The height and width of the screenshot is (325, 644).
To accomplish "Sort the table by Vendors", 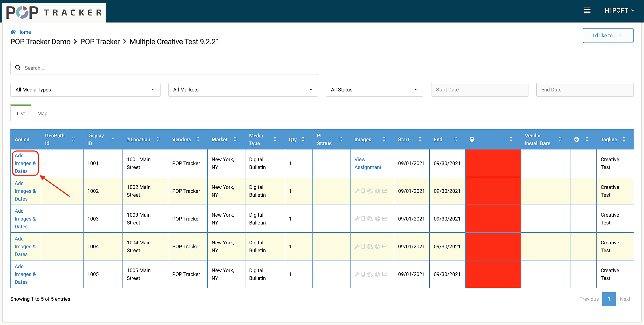I will pyautogui.click(x=188, y=139).
